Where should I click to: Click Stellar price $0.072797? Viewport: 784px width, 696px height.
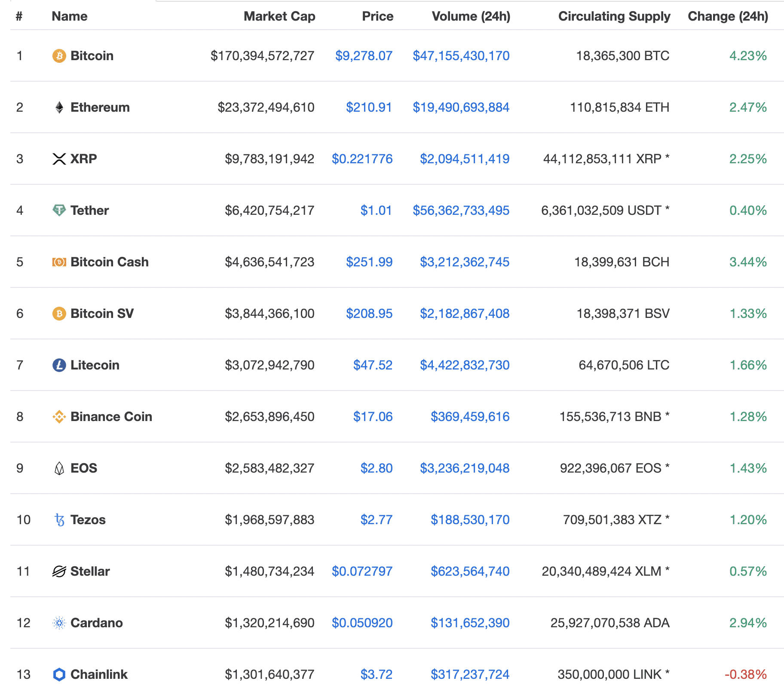coord(362,571)
